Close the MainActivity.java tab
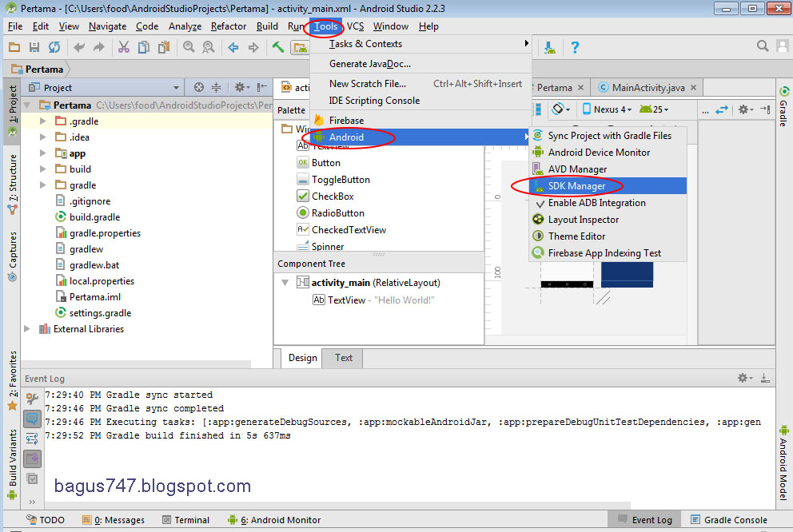The image size is (793, 532). pos(693,87)
